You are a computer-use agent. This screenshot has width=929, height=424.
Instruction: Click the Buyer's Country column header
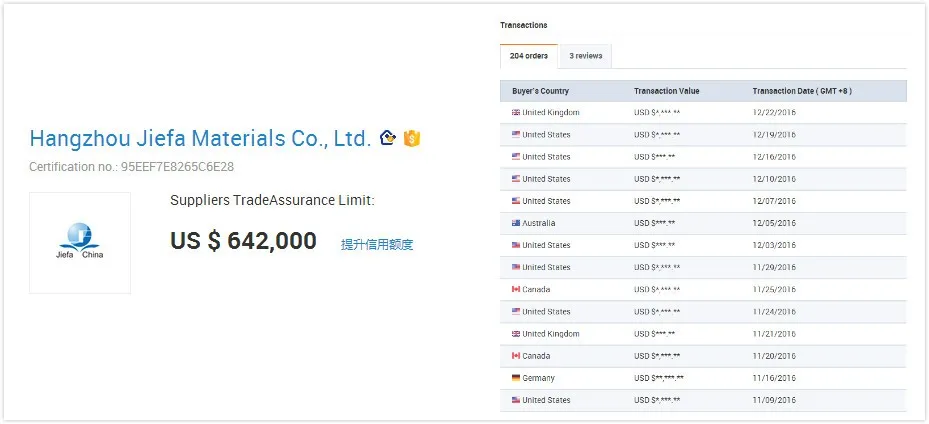tap(540, 91)
